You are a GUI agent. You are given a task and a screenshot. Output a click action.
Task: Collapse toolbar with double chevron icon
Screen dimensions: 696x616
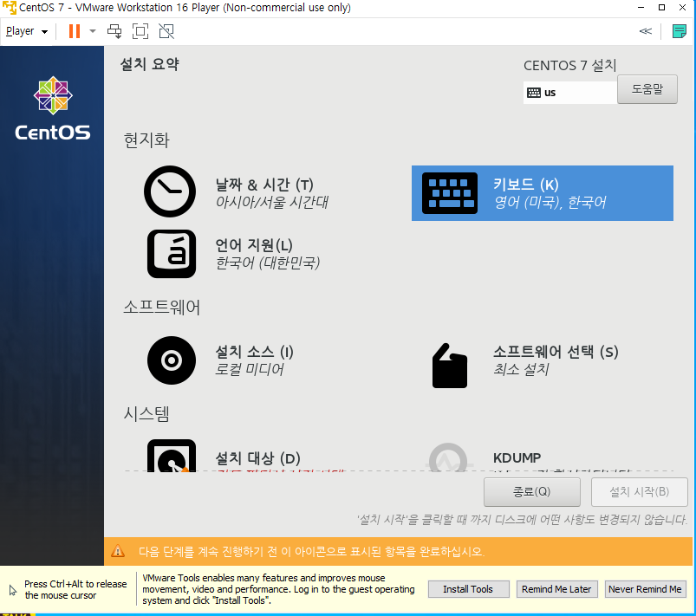pyautogui.click(x=646, y=31)
